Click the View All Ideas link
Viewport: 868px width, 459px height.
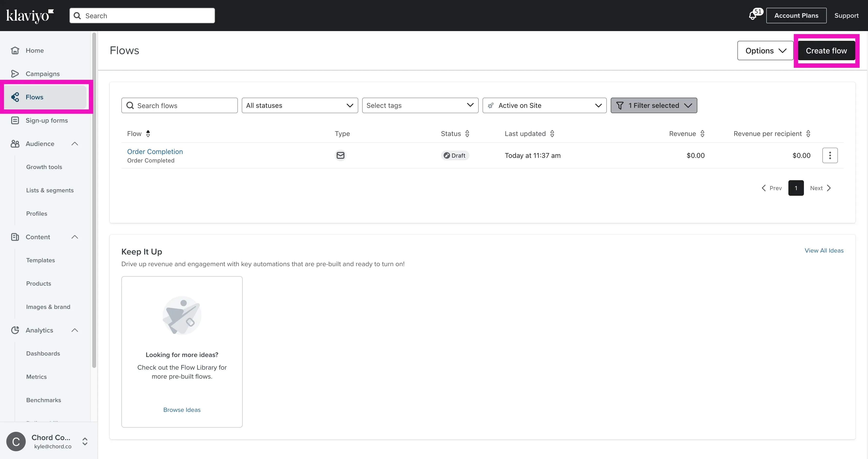click(824, 251)
